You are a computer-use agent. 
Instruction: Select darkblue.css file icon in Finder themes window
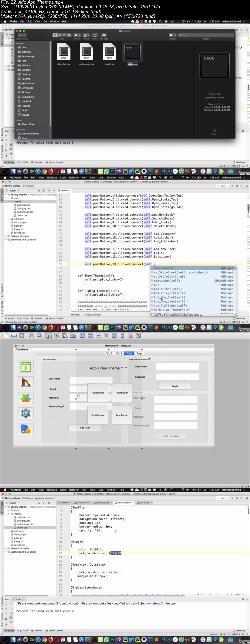point(64,52)
